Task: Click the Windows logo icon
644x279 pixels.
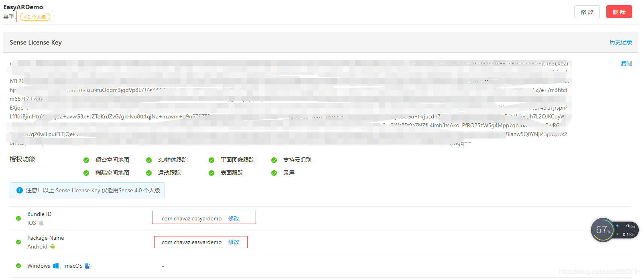Action: tap(56, 266)
